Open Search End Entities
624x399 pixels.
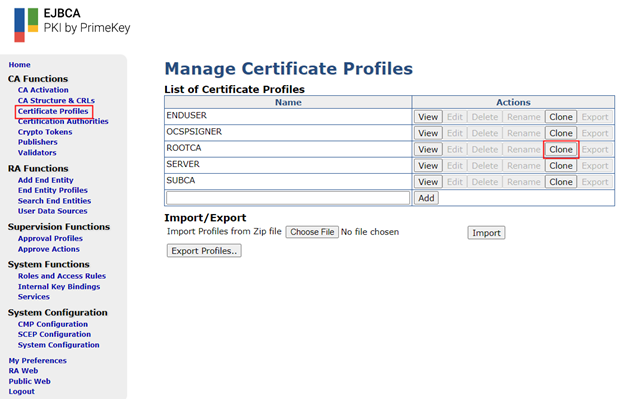[54, 201]
